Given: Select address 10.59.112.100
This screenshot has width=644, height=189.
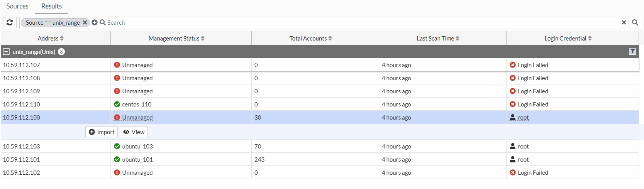Looking at the screenshot, I should [21, 117].
